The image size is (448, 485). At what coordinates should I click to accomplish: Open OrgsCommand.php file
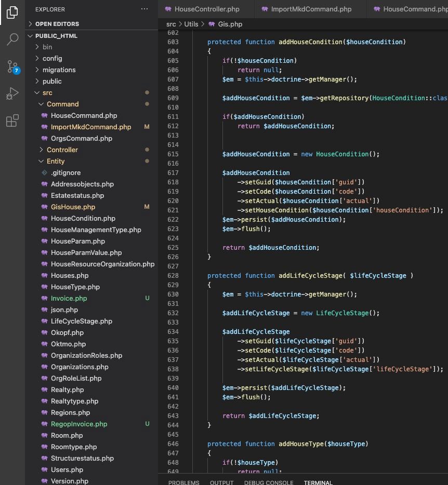[91, 139]
